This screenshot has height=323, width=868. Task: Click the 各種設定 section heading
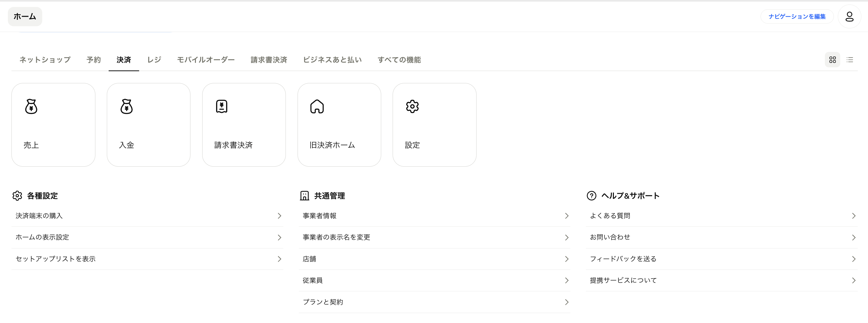point(43,196)
